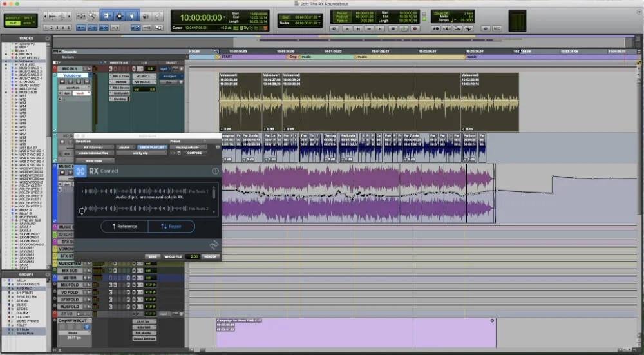Toggle Grid edit mode
Viewport: 644px width, 355px height.
point(27,23)
